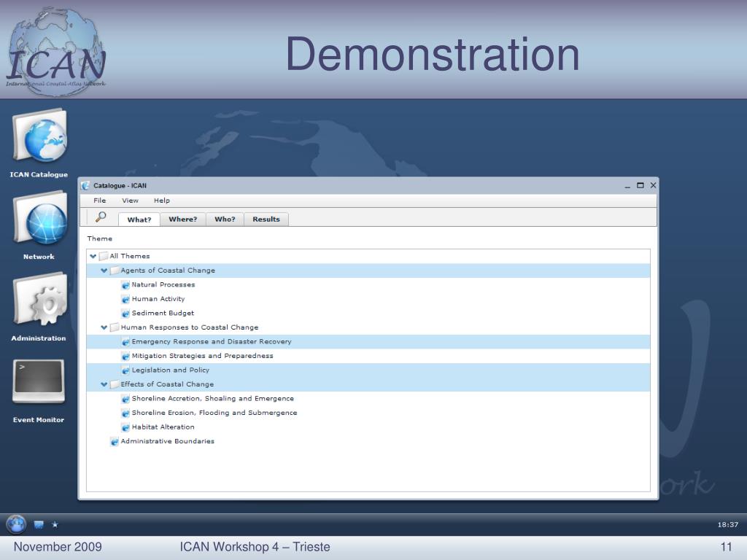Image resolution: width=747 pixels, height=560 pixels.
Task: Switch to the Results tab
Action: [266, 219]
